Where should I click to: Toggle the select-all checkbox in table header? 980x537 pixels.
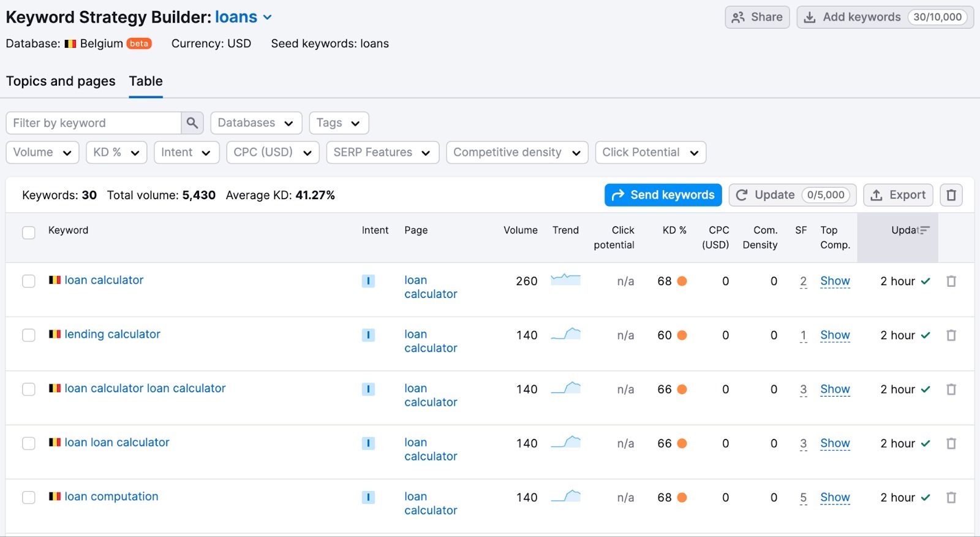pyautogui.click(x=29, y=232)
